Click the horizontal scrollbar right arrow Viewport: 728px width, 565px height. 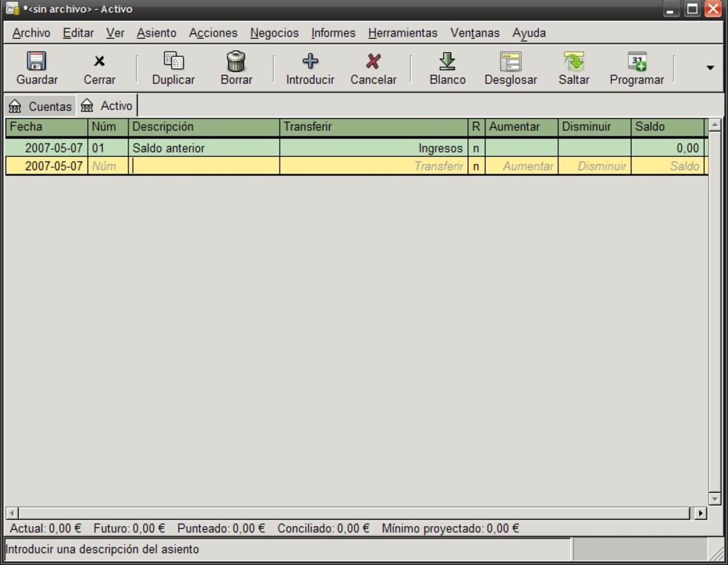(x=700, y=513)
